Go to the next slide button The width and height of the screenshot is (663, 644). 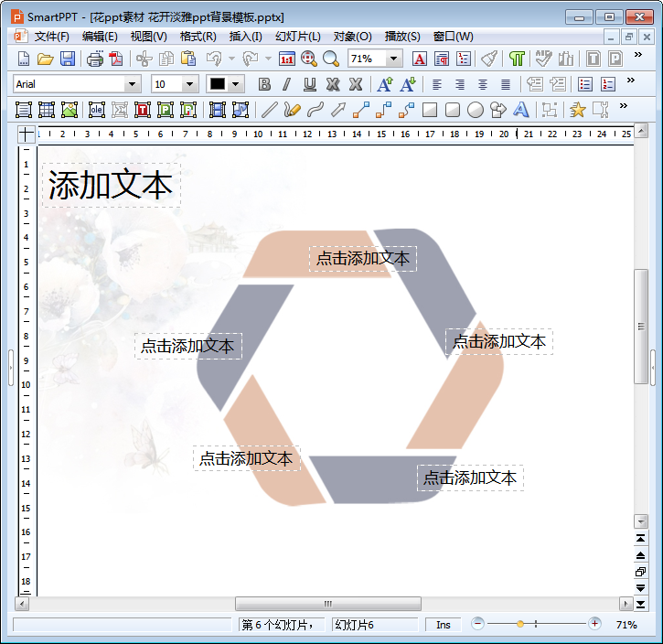(640, 588)
